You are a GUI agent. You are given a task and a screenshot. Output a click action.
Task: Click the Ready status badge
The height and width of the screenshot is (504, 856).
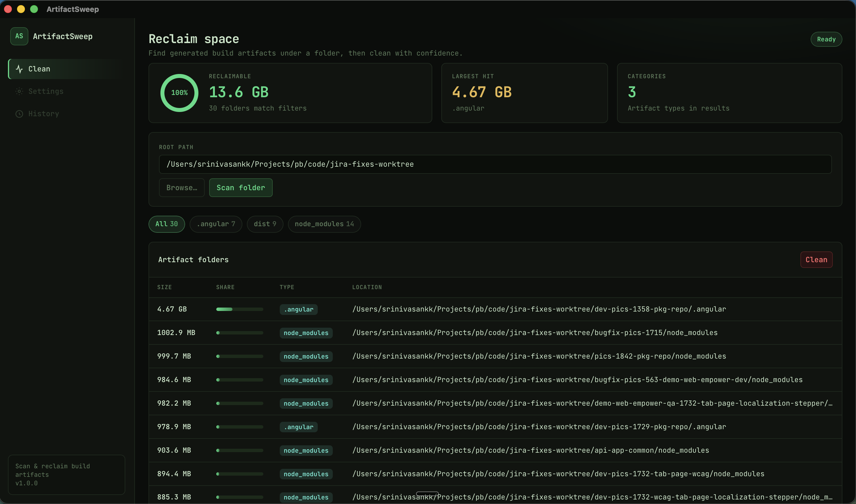pyautogui.click(x=826, y=39)
